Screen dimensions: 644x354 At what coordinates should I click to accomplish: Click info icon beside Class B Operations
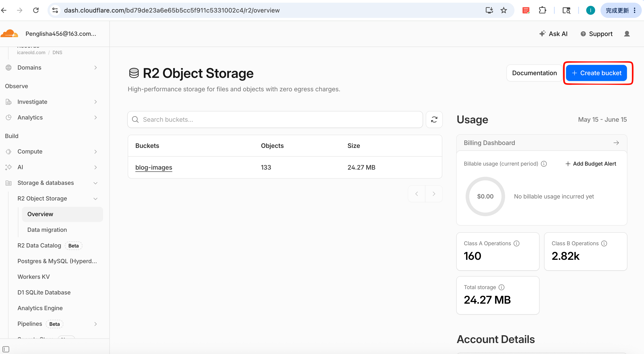pos(604,243)
